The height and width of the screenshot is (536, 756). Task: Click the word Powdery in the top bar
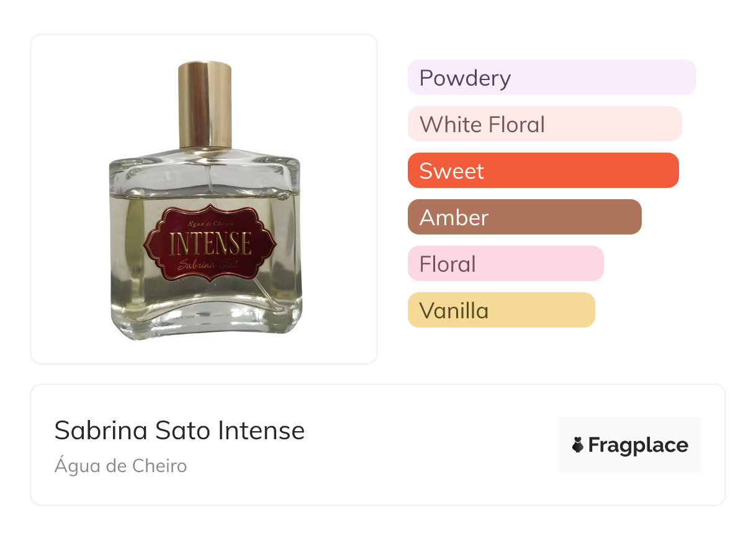click(465, 78)
